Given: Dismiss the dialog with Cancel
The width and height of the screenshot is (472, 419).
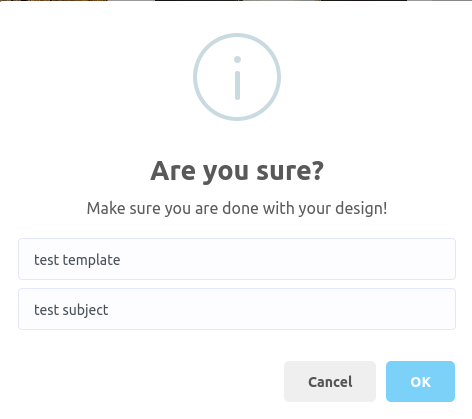Looking at the screenshot, I should (330, 381).
